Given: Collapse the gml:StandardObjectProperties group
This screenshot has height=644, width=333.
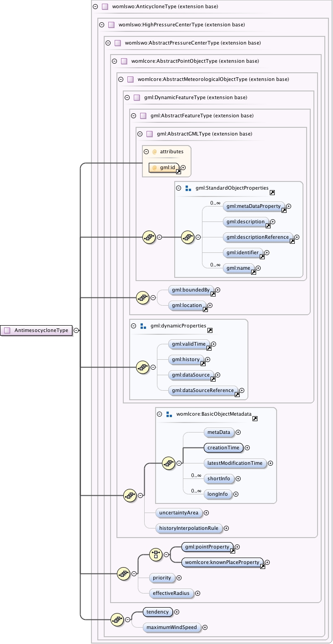Looking at the screenshot, I should tap(179, 188).
